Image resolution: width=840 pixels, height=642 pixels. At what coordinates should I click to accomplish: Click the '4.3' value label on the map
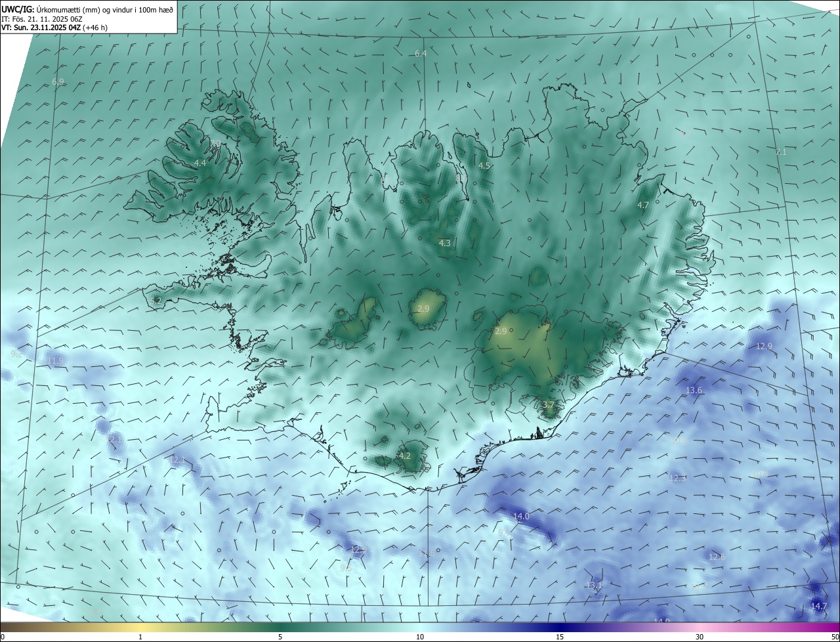pyautogui.click(x=444, y=244)
